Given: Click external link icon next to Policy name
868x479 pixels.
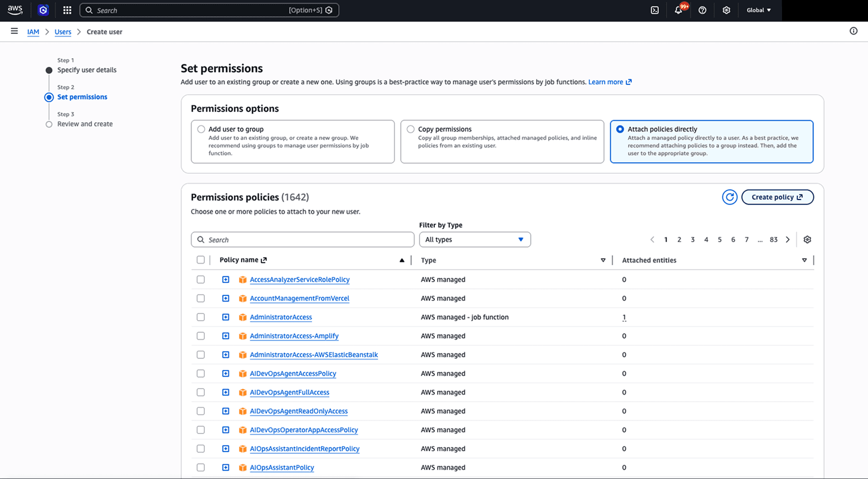Looking at the screenshot, I should (x=264, y=260).
